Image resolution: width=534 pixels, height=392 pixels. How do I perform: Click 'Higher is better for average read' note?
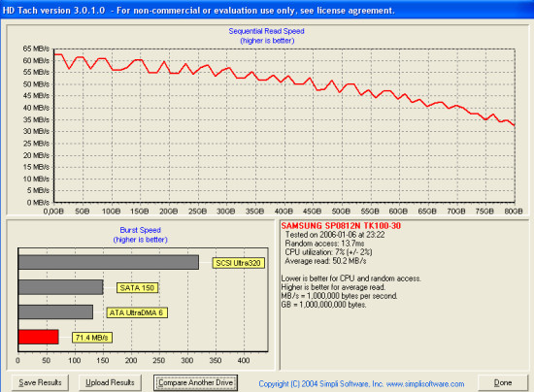tap(333, 287)
